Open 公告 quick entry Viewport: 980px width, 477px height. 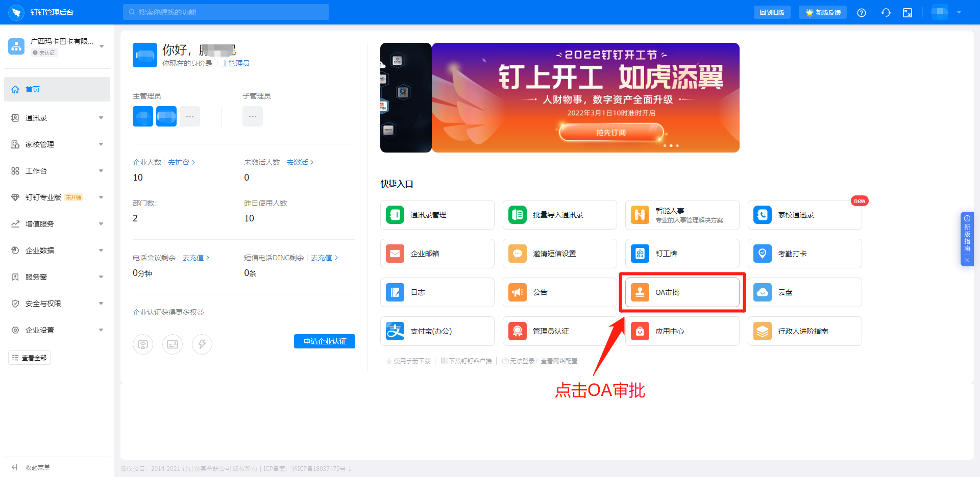[x=559, y=292]
